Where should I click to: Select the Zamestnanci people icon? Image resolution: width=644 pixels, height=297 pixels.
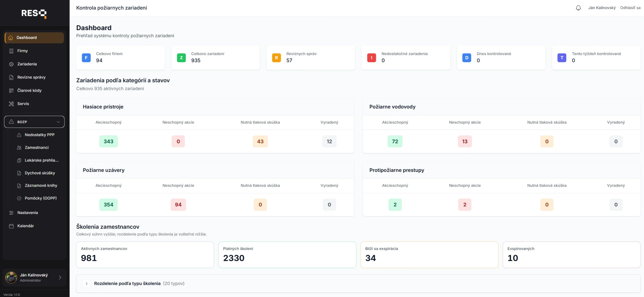coord(19,147)
